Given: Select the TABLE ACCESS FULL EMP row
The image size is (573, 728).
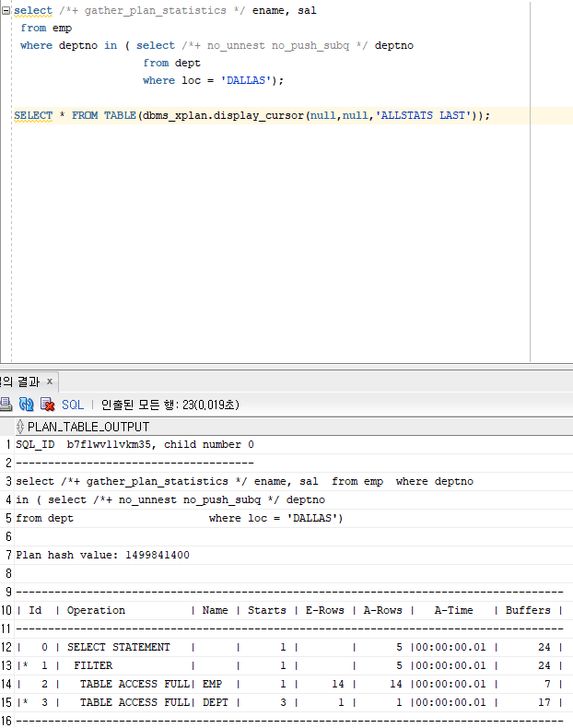Looking at the screenshot, I should tap(294, 684).
